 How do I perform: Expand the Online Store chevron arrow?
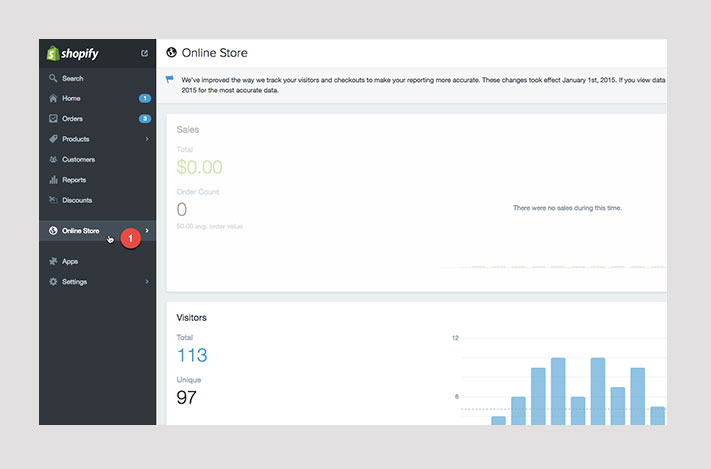click(147, 231)
